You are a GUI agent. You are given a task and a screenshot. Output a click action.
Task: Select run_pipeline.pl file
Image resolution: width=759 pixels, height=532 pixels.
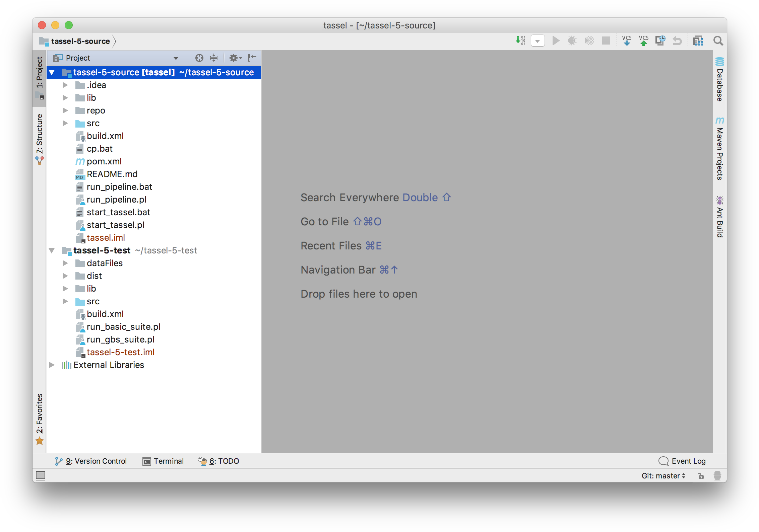click(116, 200)
